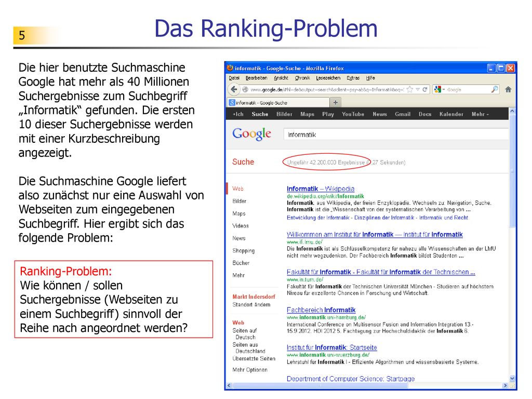The height and width of the screenshot is (399, 532).
Task: Open the Firefox home page icon
Action: [x=508, y=89]
